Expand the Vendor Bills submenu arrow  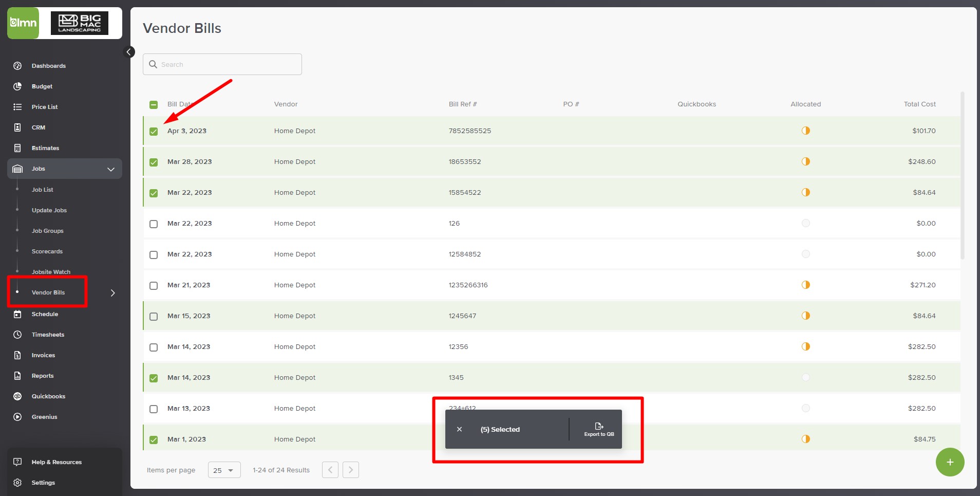click(113, 292)
